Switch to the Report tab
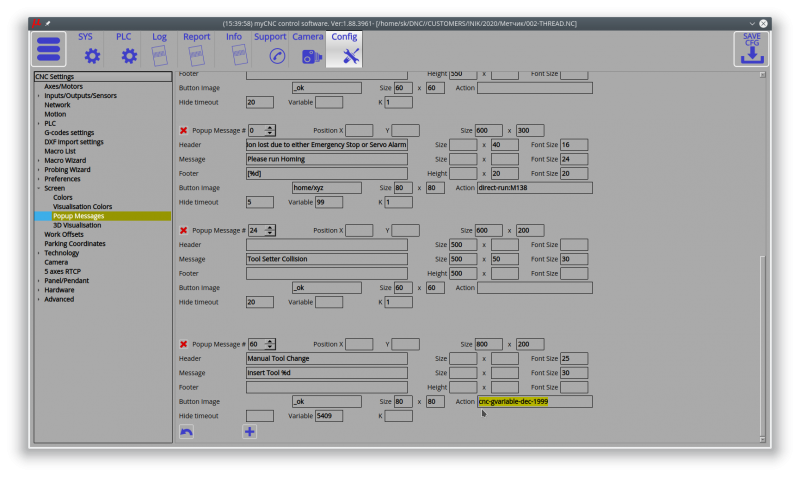The width and height of the screenshot is (800, 477). [x=196, y=49]
